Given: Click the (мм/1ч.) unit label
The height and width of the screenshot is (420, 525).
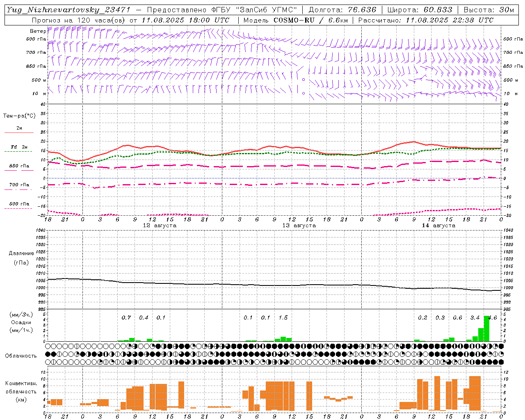Looking at the screenshot, I should pyautogui.click(x=21, y=330).
